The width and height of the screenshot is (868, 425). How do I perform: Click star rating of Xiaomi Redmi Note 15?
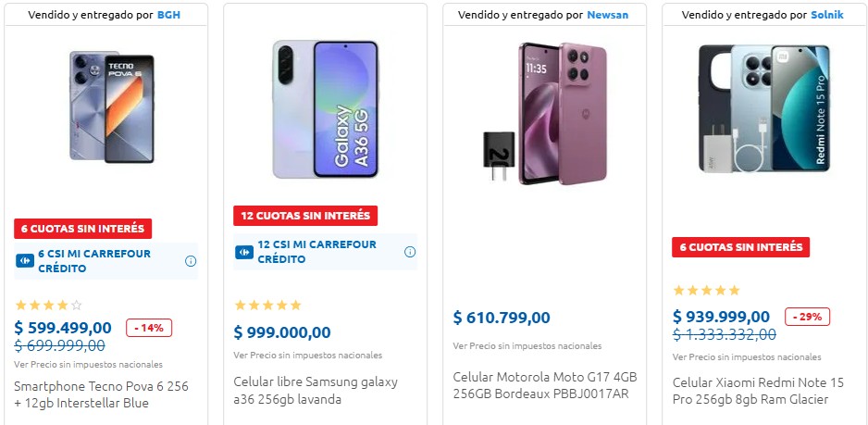point(706,291)
